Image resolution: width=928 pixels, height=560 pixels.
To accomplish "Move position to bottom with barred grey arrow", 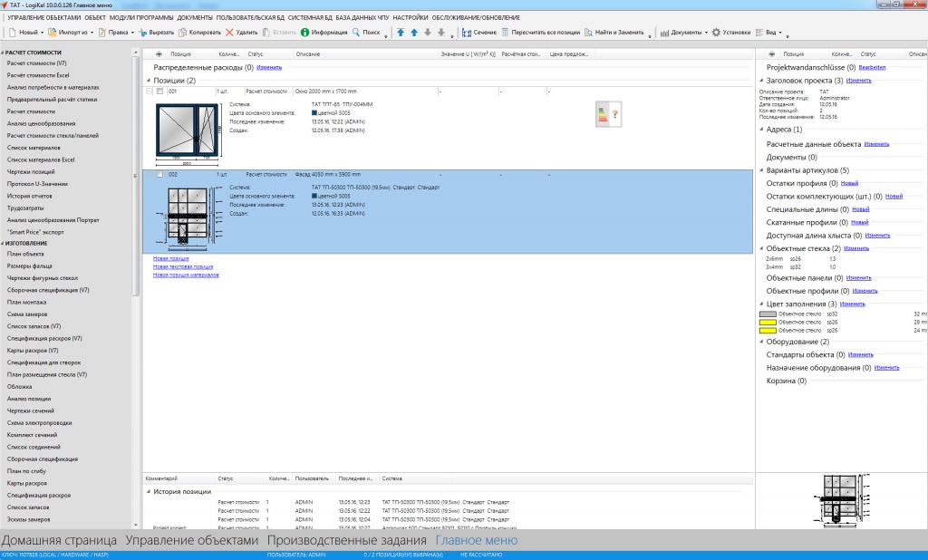I will 441,33.
